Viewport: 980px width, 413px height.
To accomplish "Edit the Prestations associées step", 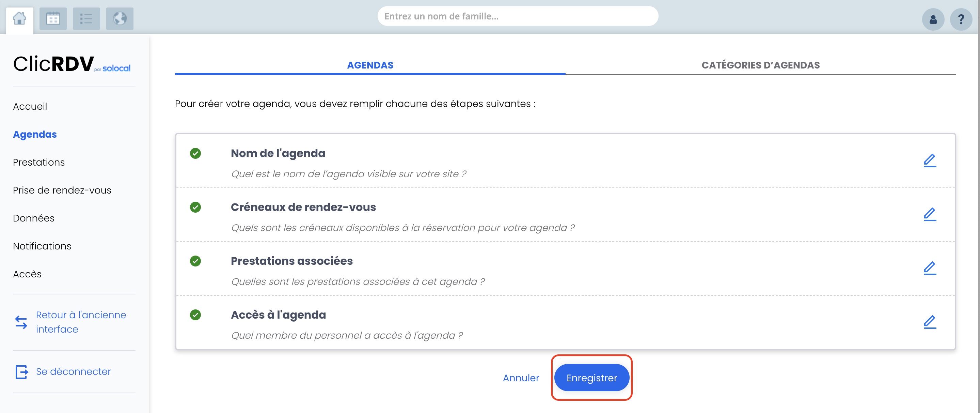I will [x=930, y=269].
